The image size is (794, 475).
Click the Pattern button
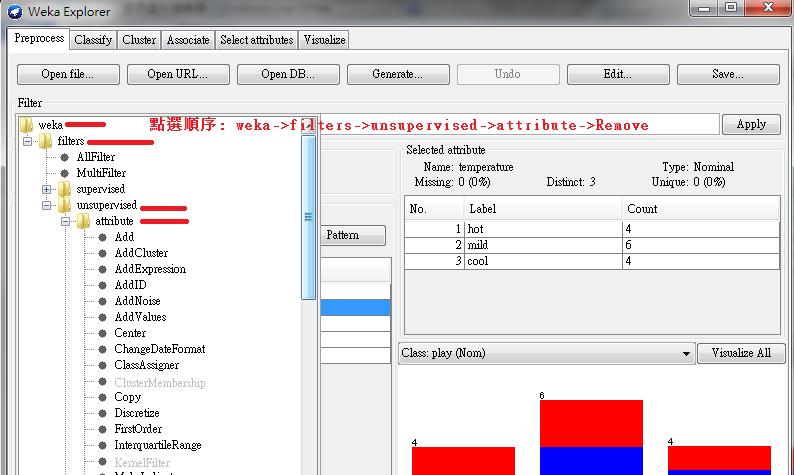pos(353,235)
